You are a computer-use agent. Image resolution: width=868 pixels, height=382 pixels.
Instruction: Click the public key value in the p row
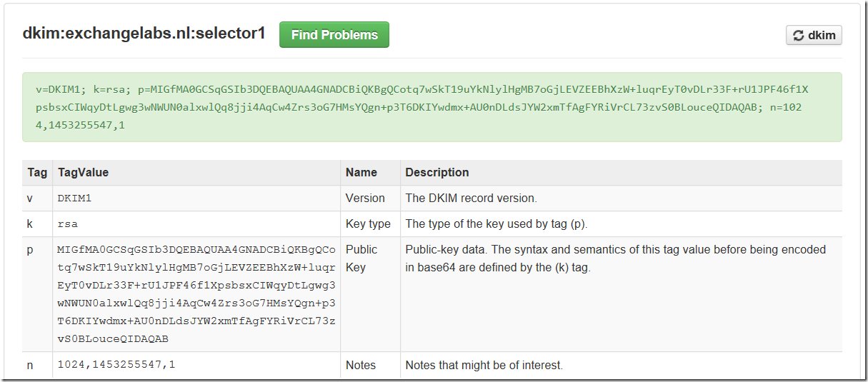(196, 294)
